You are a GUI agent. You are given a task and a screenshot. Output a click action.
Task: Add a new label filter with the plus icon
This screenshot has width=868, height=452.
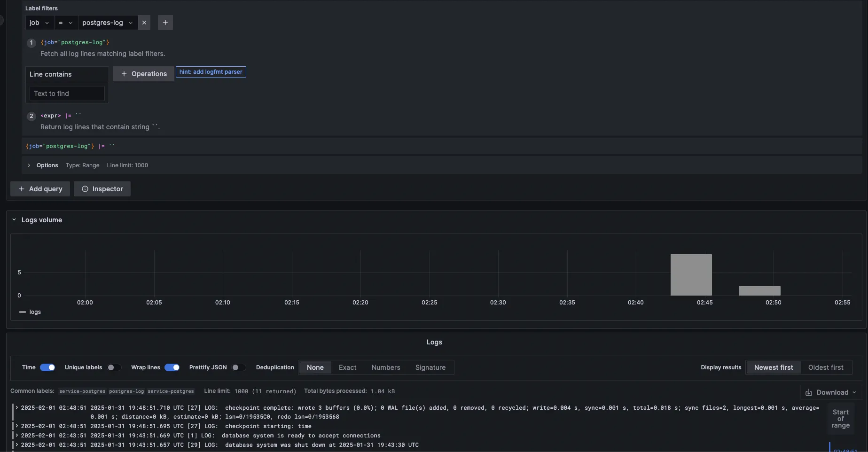165,23
